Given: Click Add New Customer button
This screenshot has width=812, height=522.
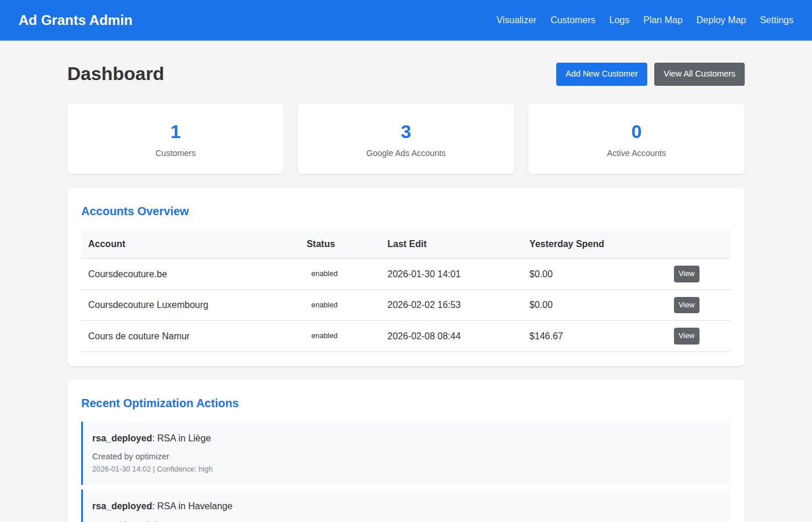Looking at the screenshot, I should (x=601, y=74).
